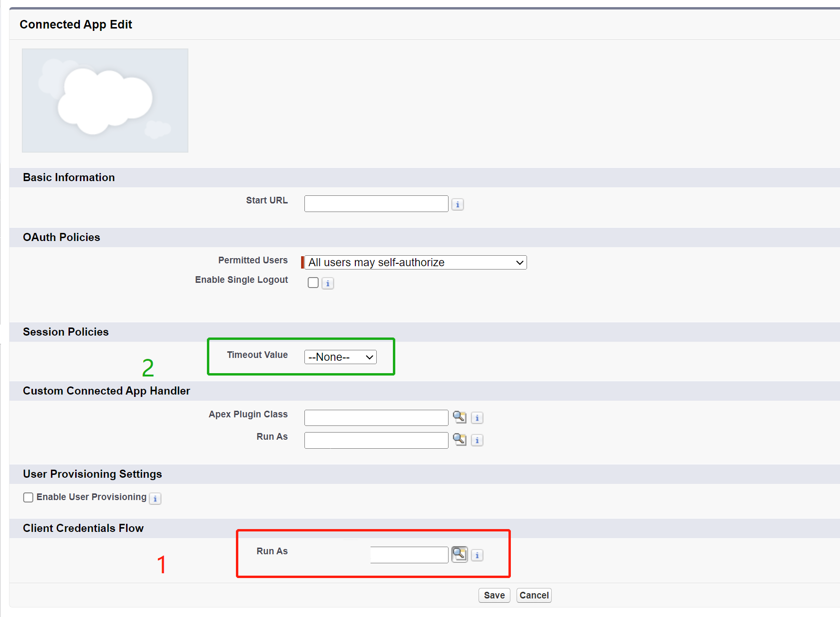Click the Cancel button
The image size is (840, 617).
[533, 595]
